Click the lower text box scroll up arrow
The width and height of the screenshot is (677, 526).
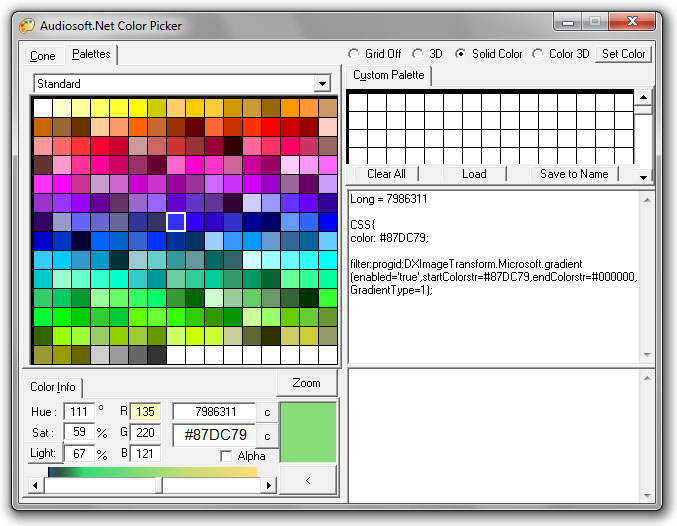click(647, 378)
